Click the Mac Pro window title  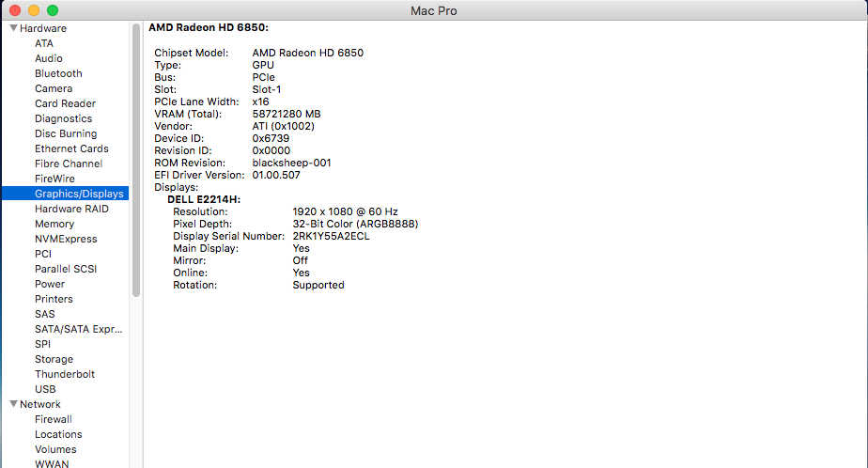tap(433, 10)
